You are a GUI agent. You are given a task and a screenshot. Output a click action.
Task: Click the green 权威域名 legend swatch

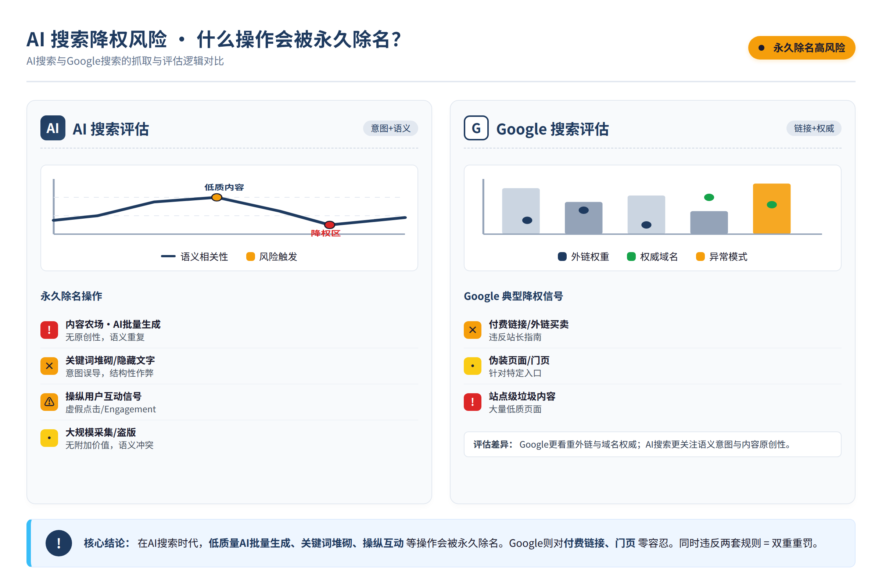point(631,257)
